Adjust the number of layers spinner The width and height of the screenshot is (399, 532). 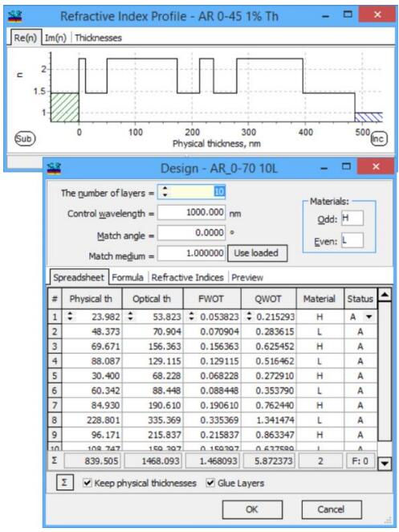[165, 192]
